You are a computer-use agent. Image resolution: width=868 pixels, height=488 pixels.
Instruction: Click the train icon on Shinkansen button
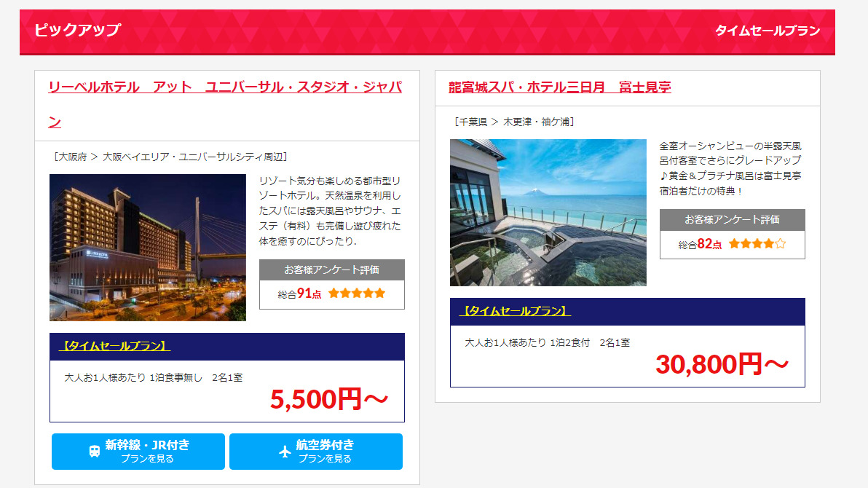click(x=95, y=452)
